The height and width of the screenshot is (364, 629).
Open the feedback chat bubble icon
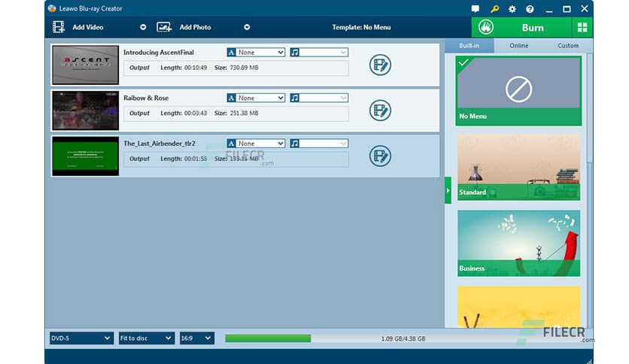[x=476, y=8]
